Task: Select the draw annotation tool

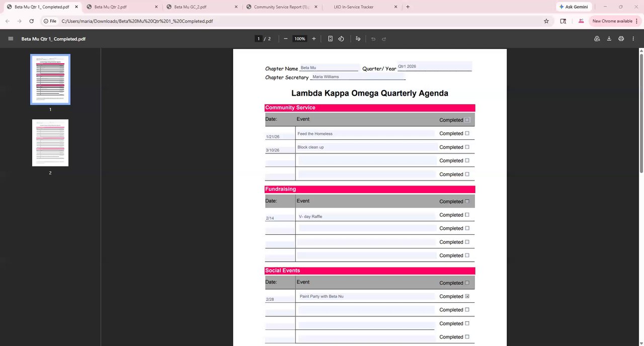Action: tap(358, 39)
